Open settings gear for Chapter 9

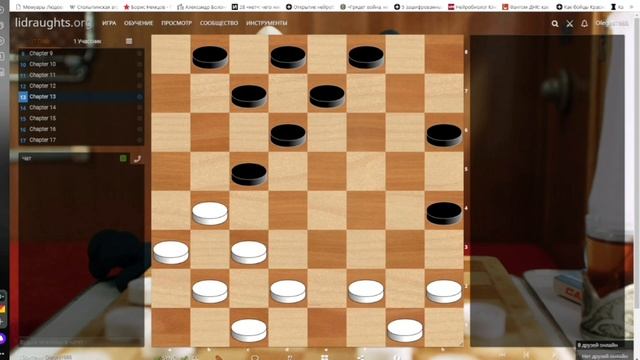[x=139, y=53]
